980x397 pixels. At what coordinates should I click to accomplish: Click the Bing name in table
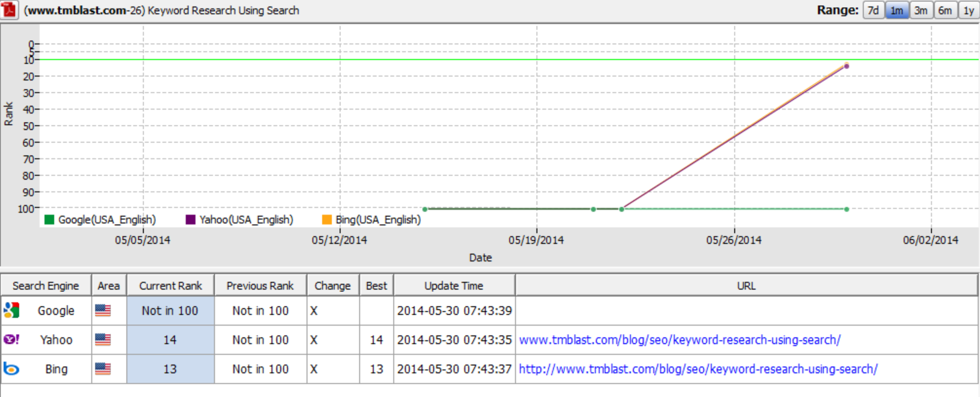click(x=56, y=369)
